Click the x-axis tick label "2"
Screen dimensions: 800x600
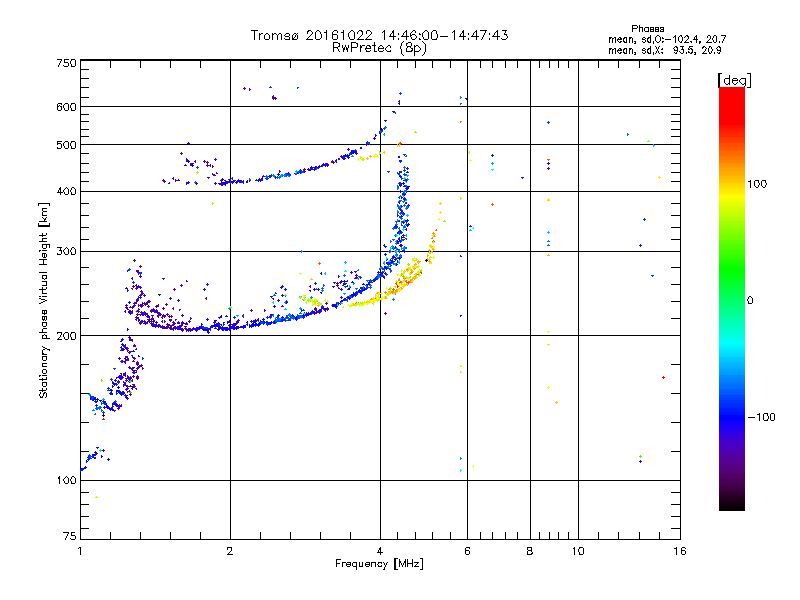230,551
